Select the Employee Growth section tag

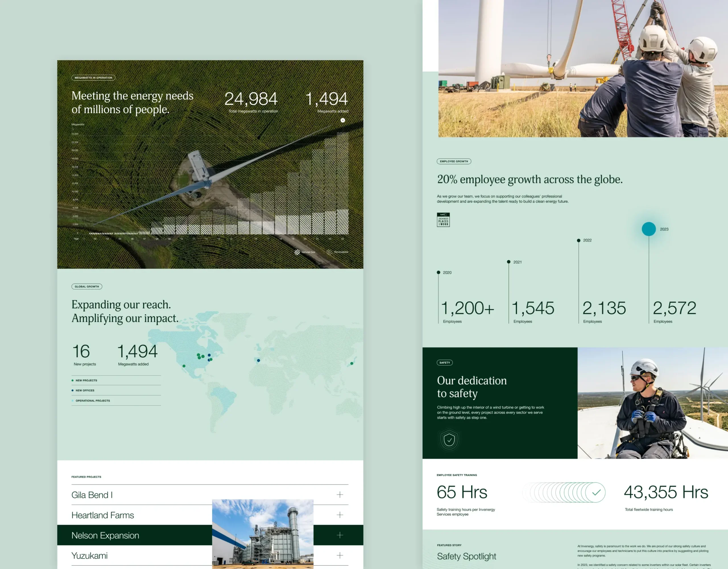pyautogui.click(x=454, y=161)
